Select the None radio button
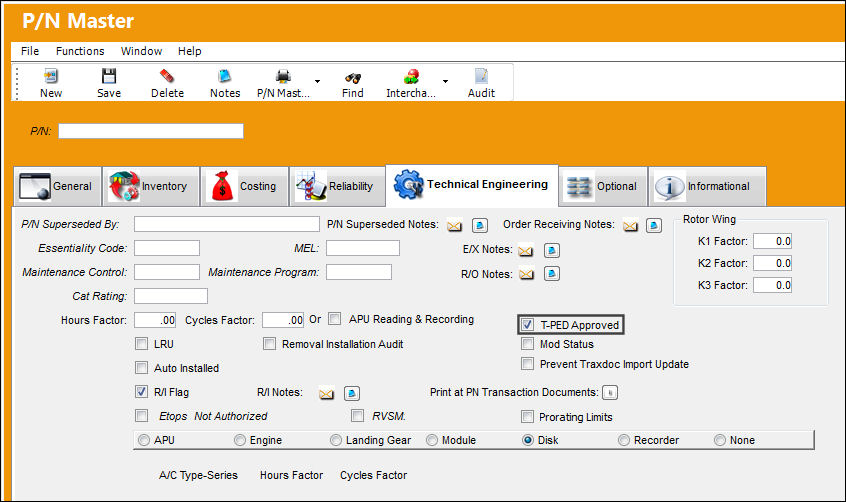The height and width of the screenshot is (502, 846). pyautogui.click(x=720, y=440)
